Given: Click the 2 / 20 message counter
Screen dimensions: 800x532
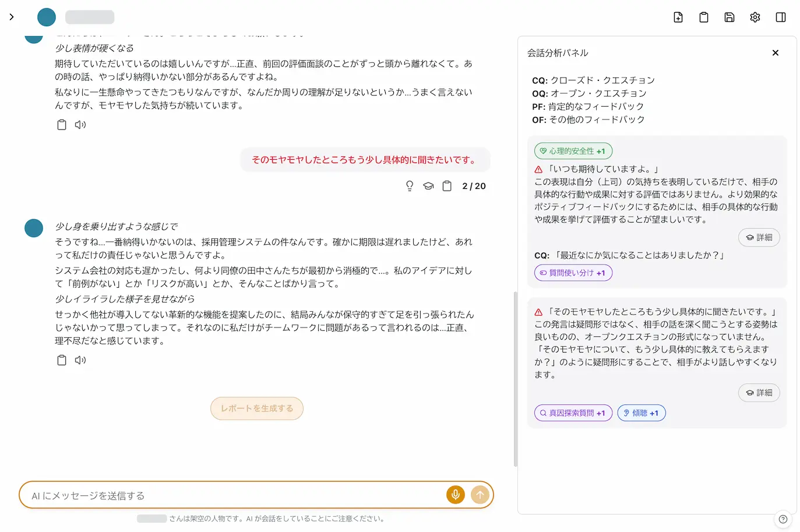Looking at the screenshot, I should coord(473,186).
